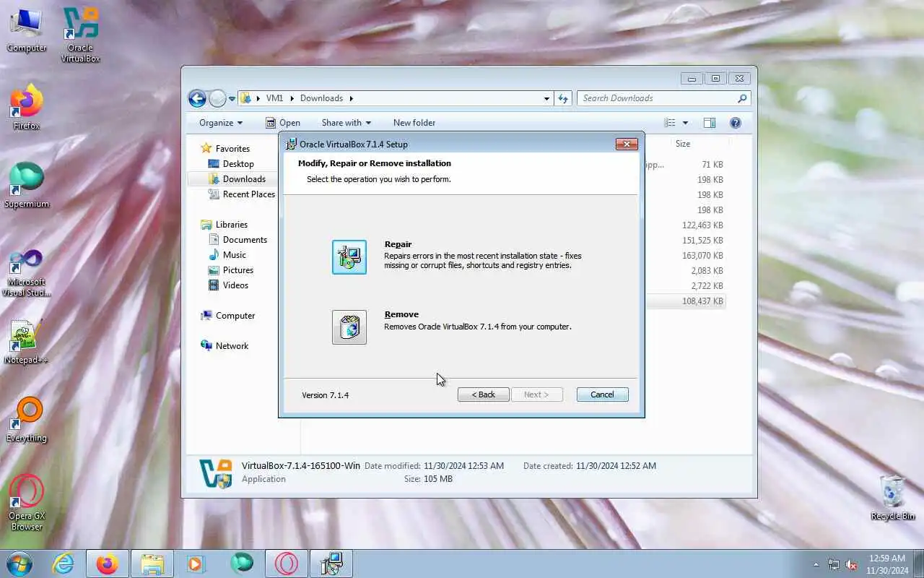
Task: Create a New folder
Action: (414, 123)
